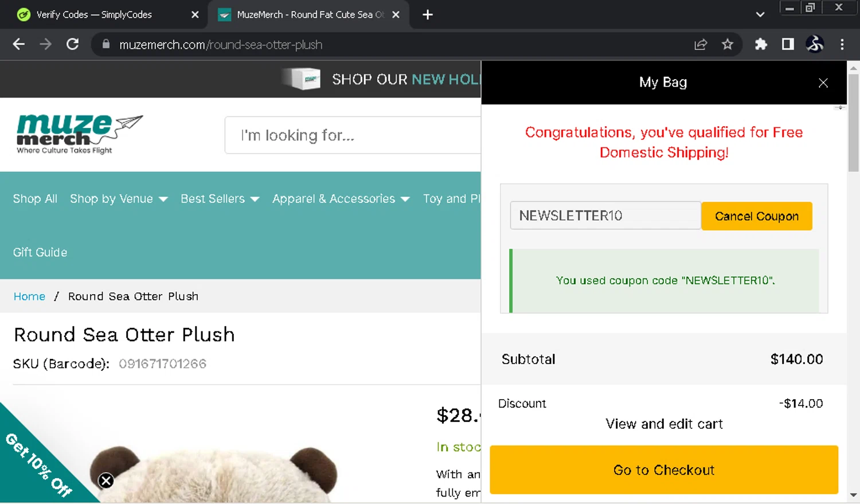Screen dimensions: 860x504
Task: Close the My Bag panel
Action: point(823,83)
